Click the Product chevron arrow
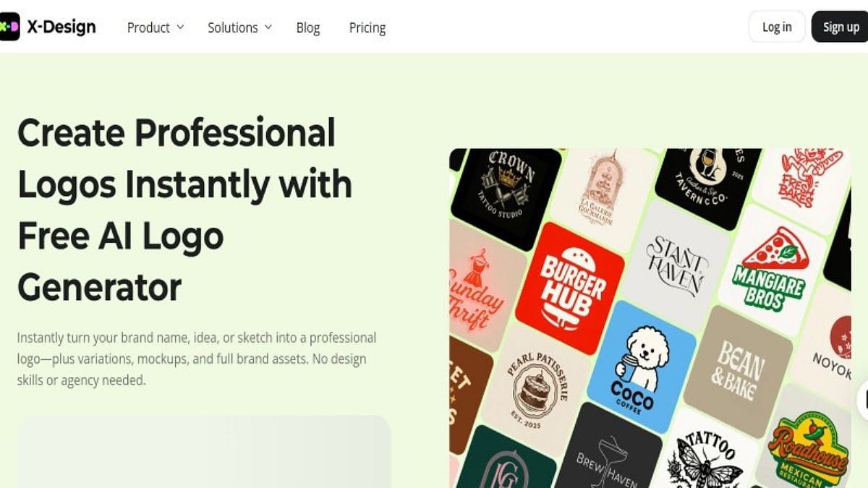868x488 pixels. click(180, 27)
